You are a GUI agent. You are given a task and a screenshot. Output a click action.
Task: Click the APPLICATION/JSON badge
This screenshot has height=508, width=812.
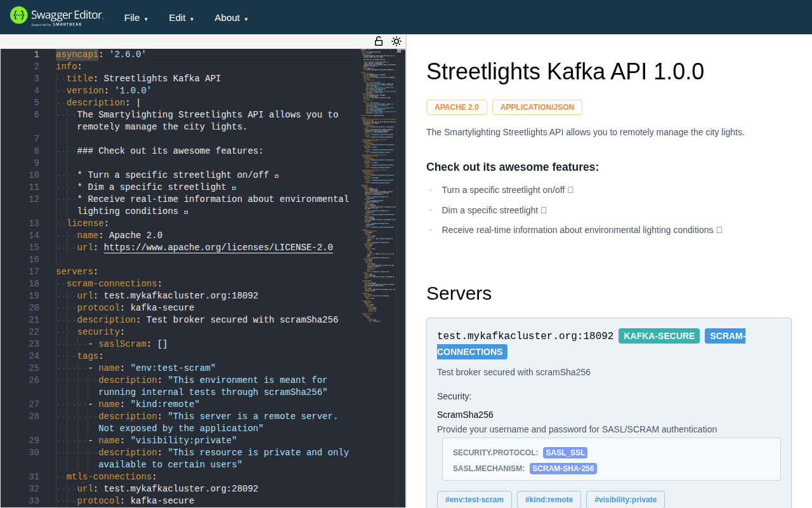[537, 107]
